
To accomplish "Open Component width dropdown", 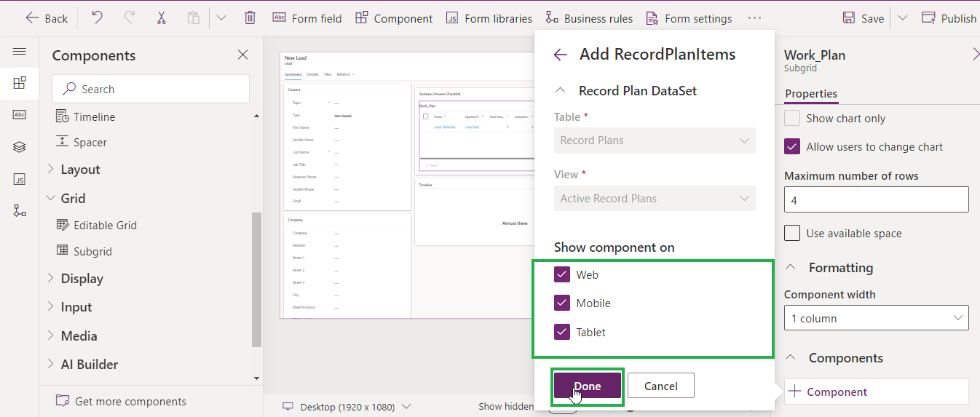I will click(876, 318).
